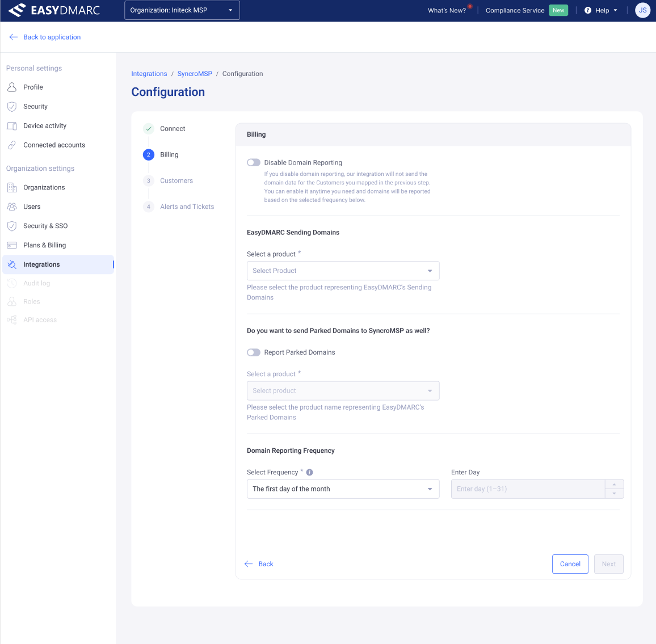
Task: Click the Integrations plug icon
Action: click(12, 264)
